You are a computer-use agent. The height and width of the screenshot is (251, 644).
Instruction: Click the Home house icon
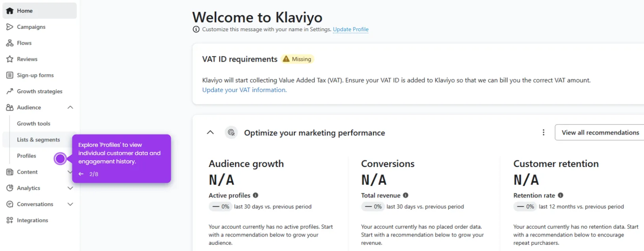[x=9, y=11]
